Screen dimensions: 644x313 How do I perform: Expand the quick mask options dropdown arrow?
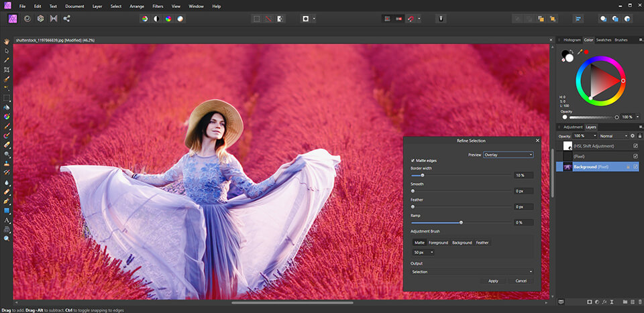pyautogui.click(x=314, y=19)
